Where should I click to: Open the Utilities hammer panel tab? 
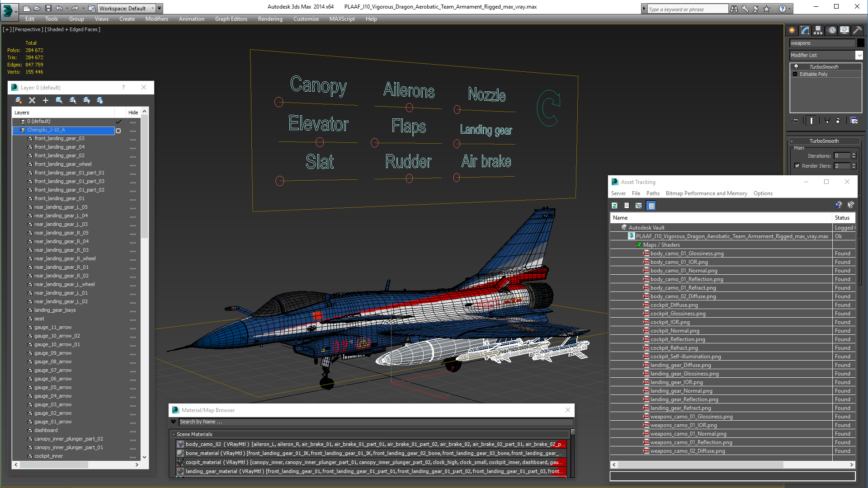857,30
